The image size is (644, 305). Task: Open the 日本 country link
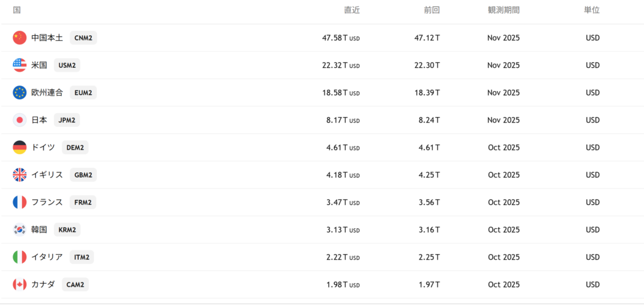(39, 119)
